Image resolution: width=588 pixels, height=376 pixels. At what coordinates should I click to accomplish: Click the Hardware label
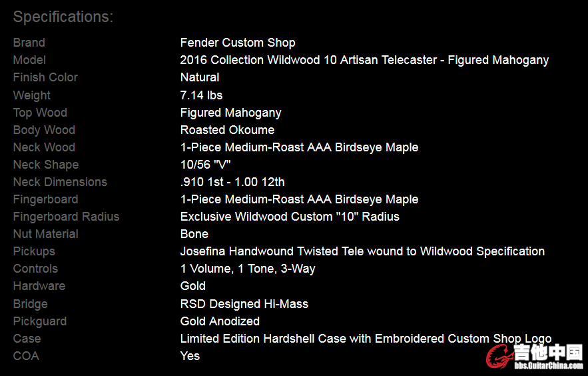pyautogui.click(x=39, y=286)
